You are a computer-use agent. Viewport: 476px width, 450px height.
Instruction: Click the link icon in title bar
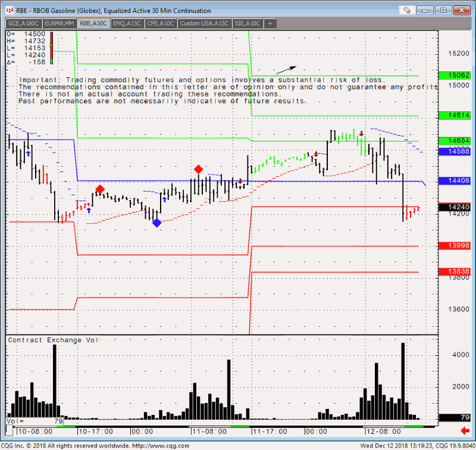(407, 10)
